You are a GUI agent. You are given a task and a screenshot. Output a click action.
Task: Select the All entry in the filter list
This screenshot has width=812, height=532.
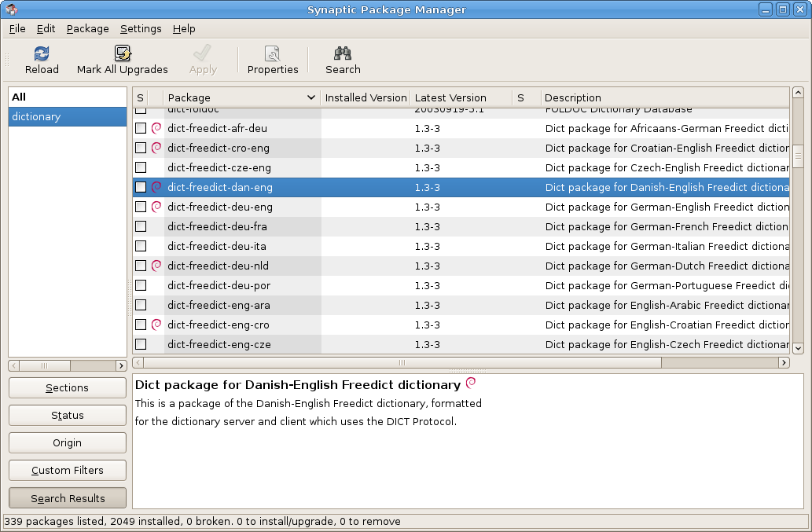(x=68, y=97)
